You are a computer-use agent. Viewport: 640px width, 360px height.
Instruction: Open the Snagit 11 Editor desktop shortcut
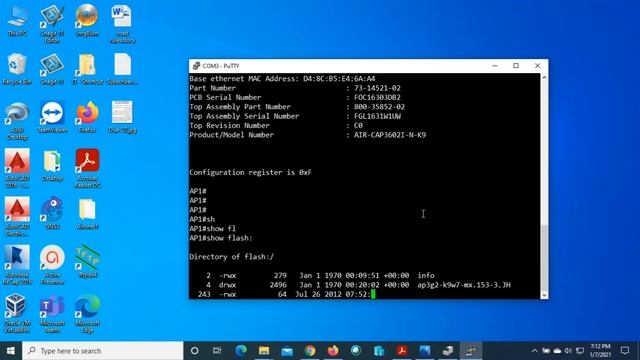tap(52, 24)
